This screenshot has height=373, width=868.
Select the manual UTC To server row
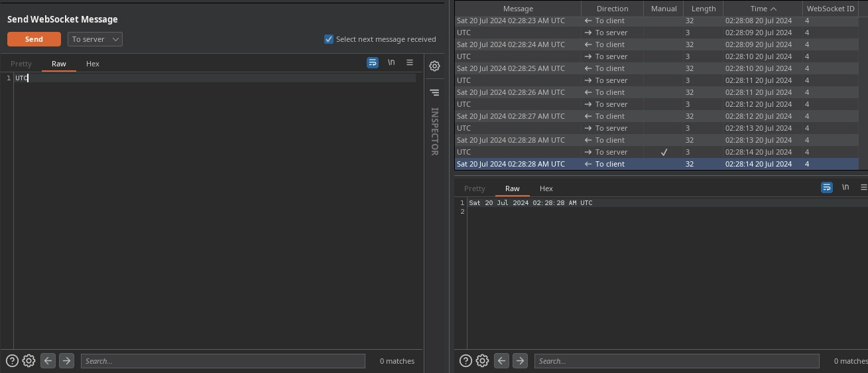pos(517,152)
